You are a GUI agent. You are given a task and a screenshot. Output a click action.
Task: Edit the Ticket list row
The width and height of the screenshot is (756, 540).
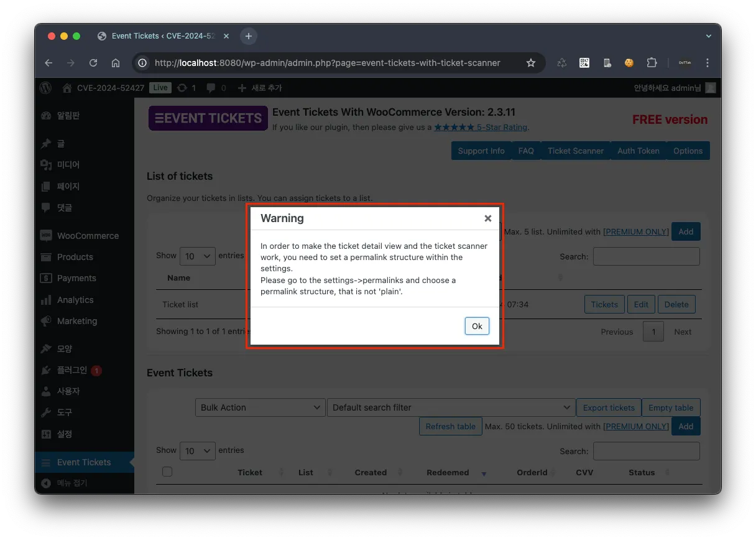coord(641,305)
